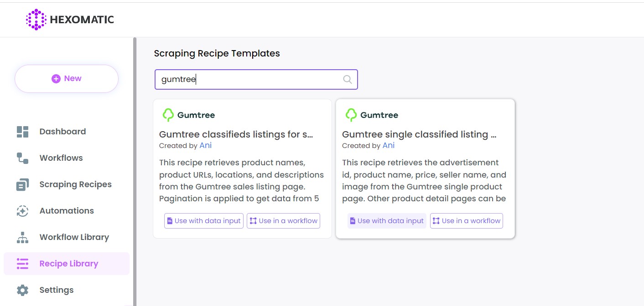Image resolution: width=644 pixels, height=306 pixels.
Task: Click the search magnifier icon
Action: point(347,80)
